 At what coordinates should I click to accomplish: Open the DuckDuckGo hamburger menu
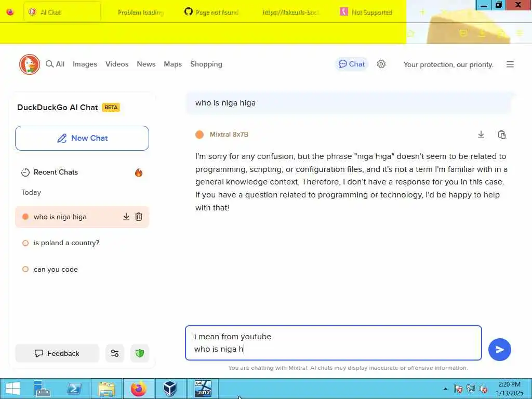(x=510, y=64)
